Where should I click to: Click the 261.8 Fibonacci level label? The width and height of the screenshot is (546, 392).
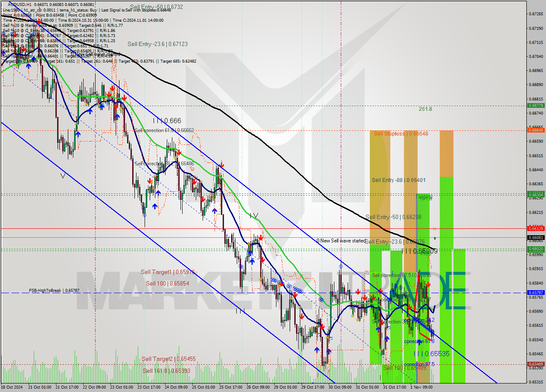(x=425, y=109)
